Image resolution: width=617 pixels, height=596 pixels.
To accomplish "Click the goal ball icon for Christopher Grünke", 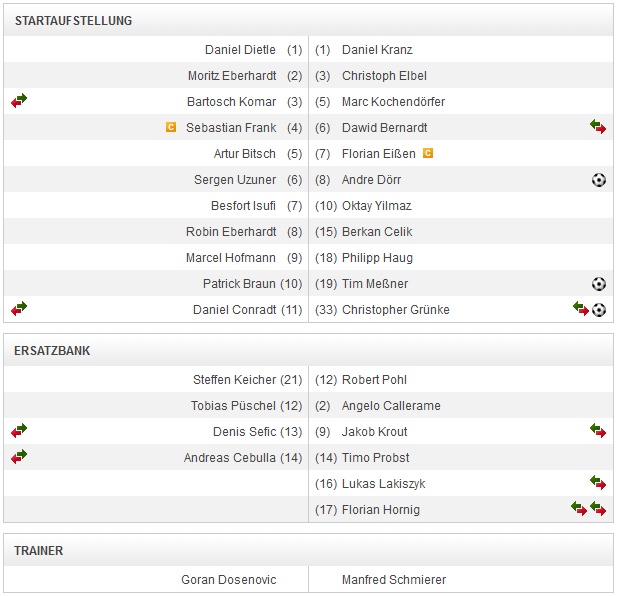I will pyautogui.click(x=599, y=310).
